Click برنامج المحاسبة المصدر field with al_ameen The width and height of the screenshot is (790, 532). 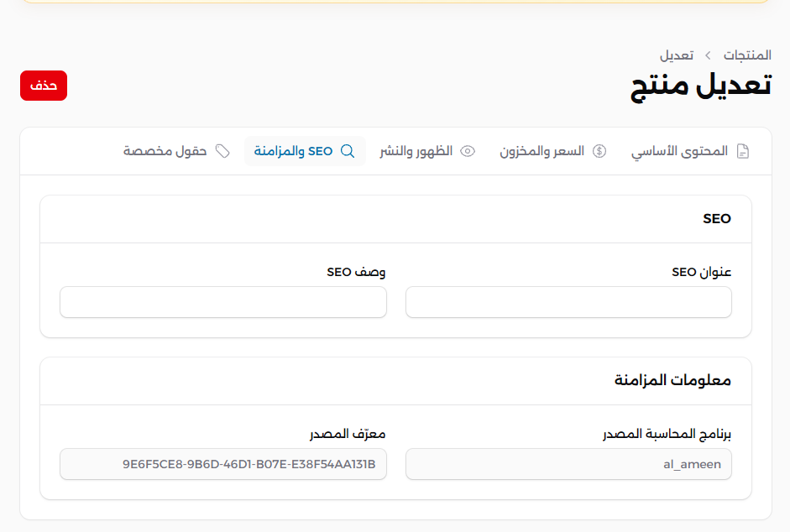click(x=568, y=464)
